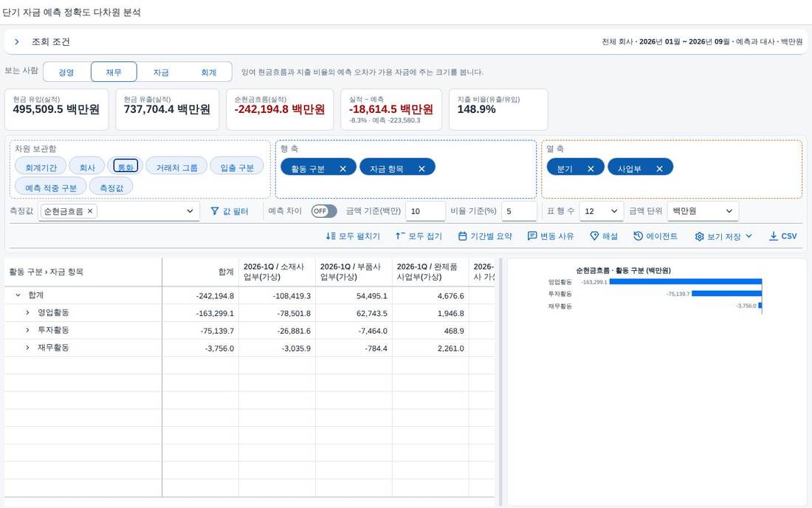
Task: Collapse the 합계 row chevron
Action: point(18,295)
